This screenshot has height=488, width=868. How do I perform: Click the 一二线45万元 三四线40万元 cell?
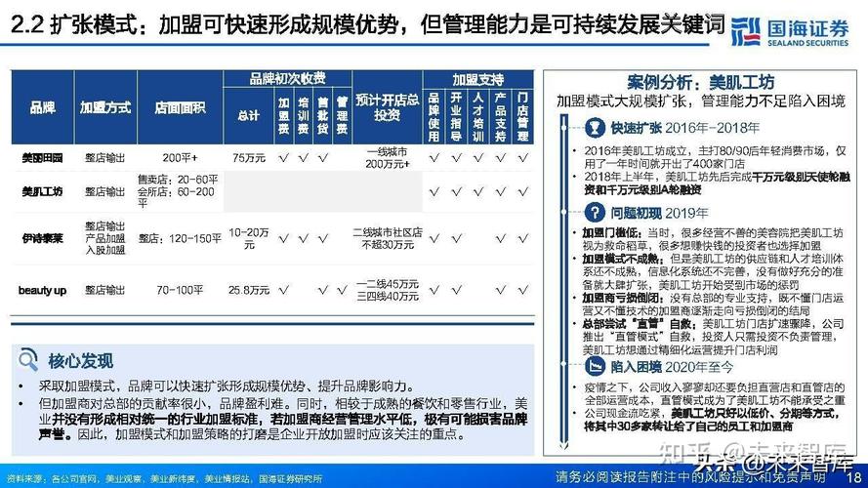[x=387, y=290]
